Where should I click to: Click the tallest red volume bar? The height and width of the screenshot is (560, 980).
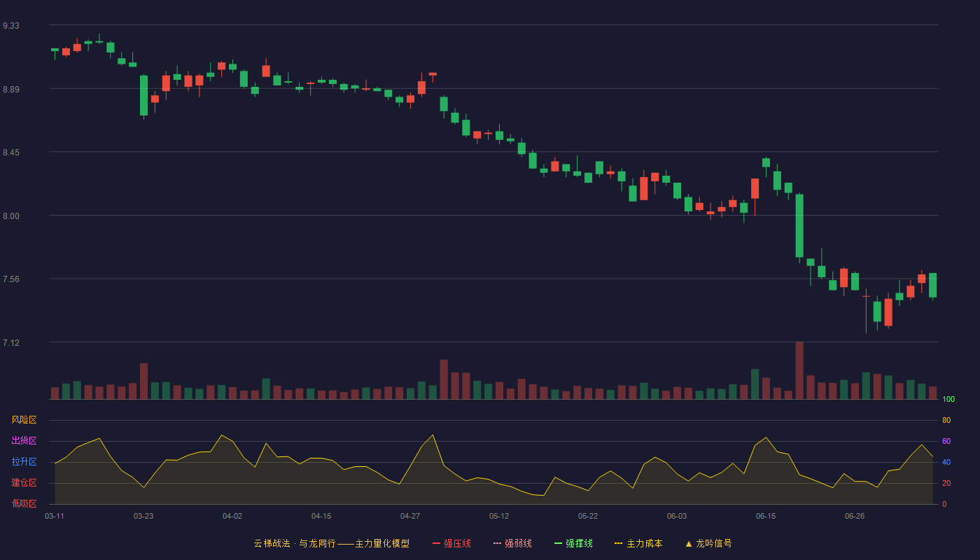[799, 370]
